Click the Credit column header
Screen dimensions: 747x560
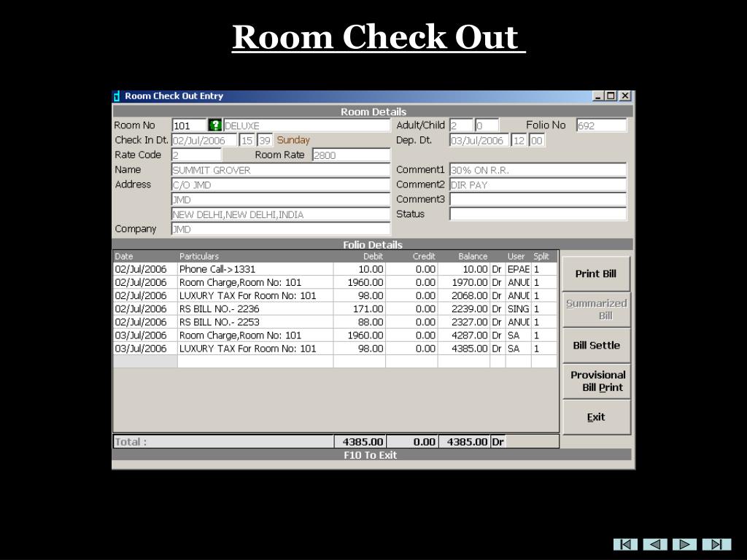(411, 256)
